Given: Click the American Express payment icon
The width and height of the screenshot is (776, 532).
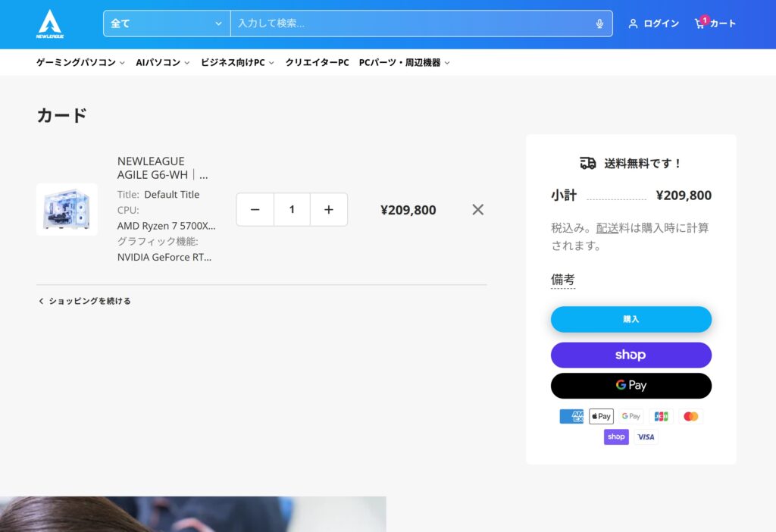Looking at the screenshot, I should (571, 416).
